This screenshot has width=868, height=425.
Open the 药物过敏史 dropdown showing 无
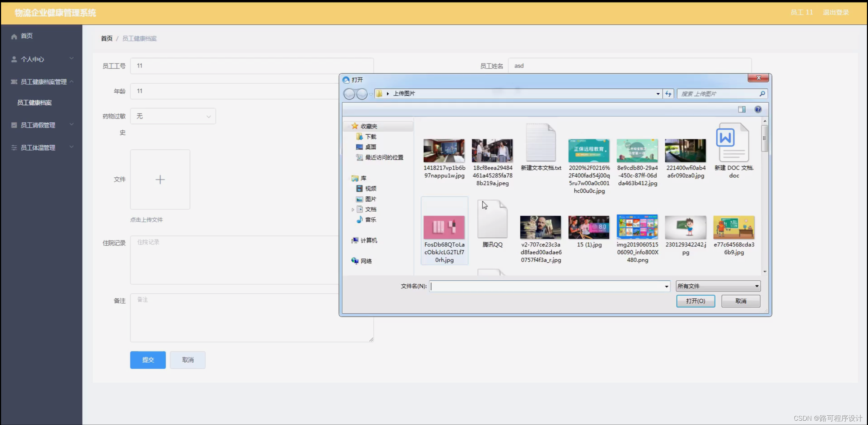pyautogui.click(x=173, y=116)
